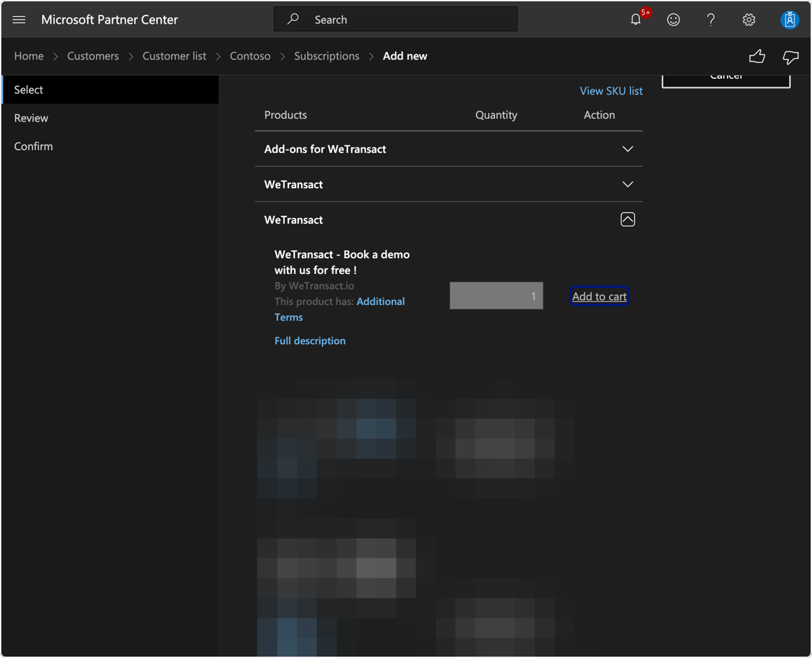Click the thumbs down icon

coord(790,57)
